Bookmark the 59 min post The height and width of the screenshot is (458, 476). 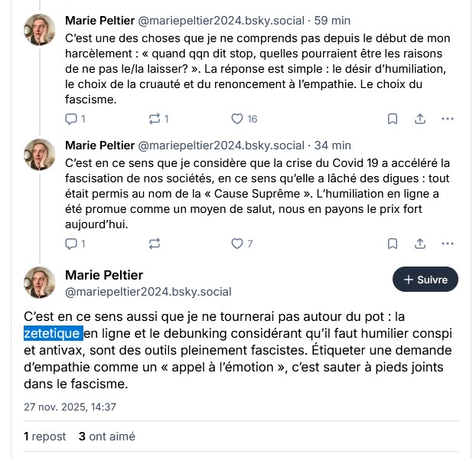click(392, 119)
